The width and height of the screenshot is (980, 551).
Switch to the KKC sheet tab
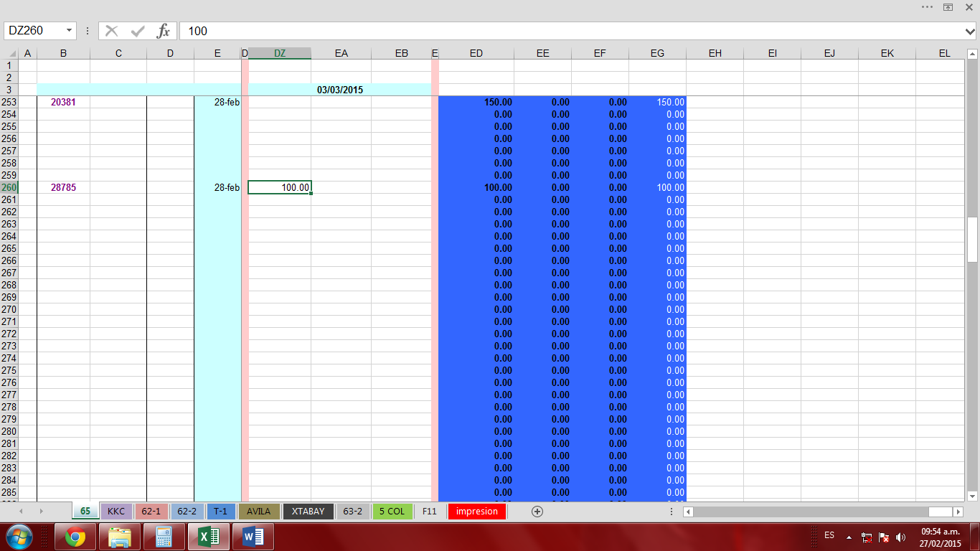[x=116, y=512]
